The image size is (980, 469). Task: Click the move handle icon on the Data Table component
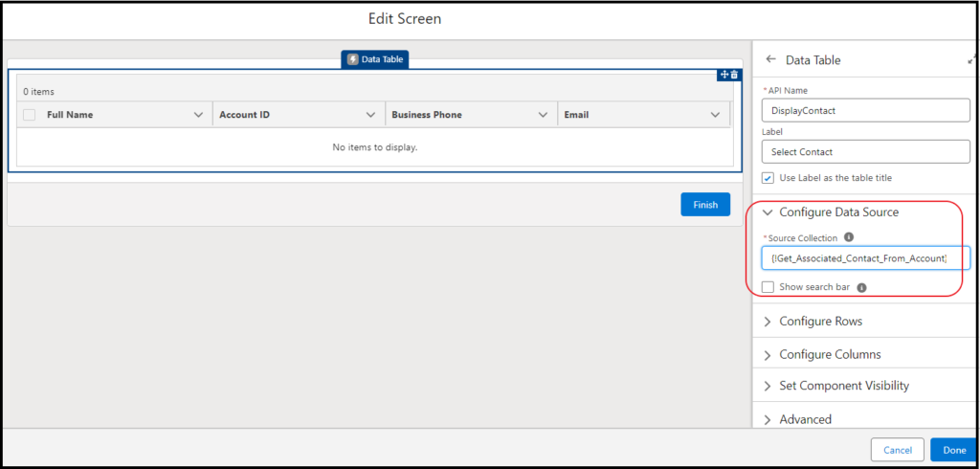pyautogui.click(x=724, y=75)
